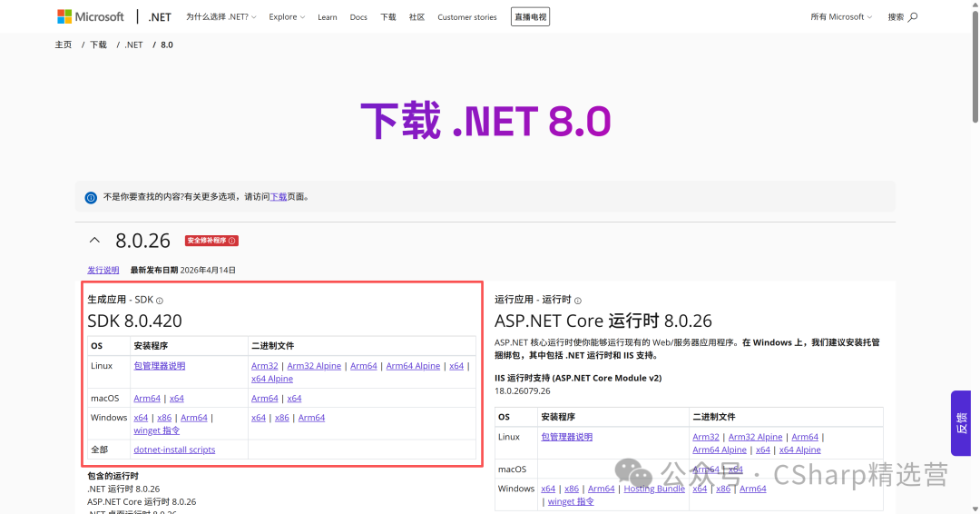Open the 下载 nav item
Viewport: 980px width, 514px height.
click(x=388, y=17)
